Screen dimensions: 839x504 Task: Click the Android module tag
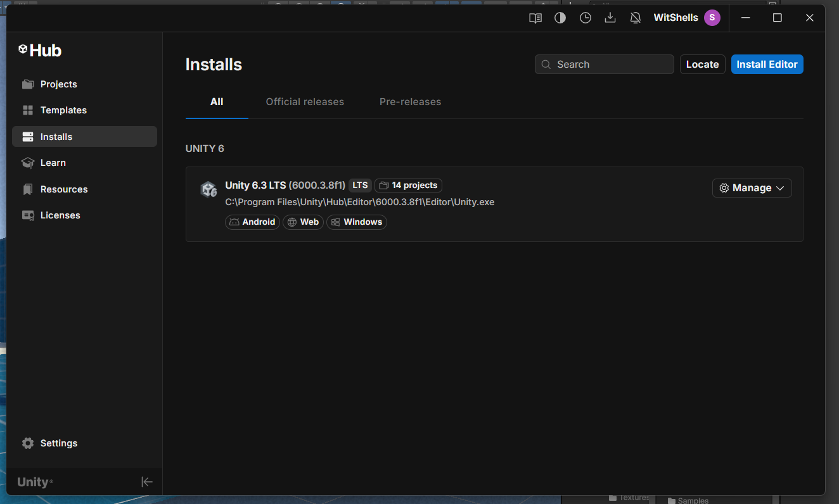(252, 222)
